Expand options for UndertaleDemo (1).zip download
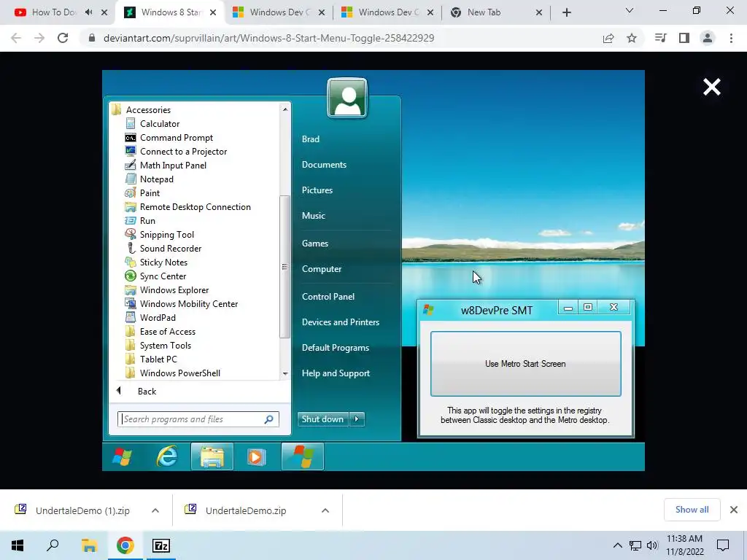This screenshot has width=747, height=560. click(x=155, y=510)
